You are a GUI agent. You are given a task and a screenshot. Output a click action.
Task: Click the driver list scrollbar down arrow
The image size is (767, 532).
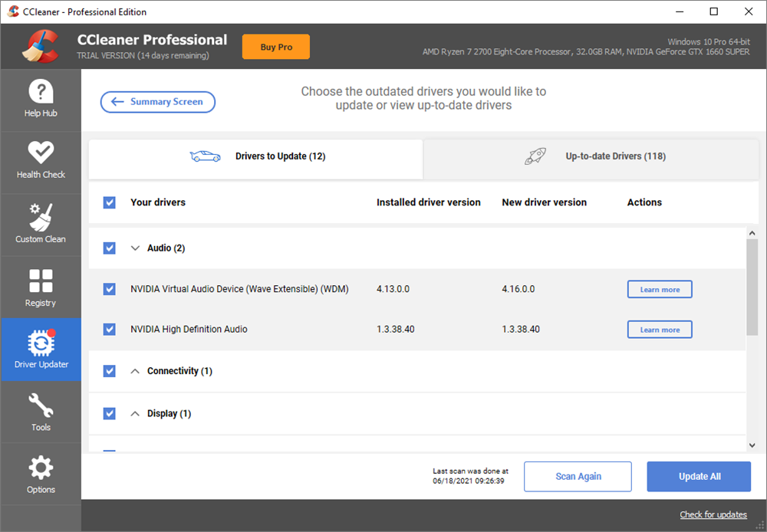tap(752, 445)
